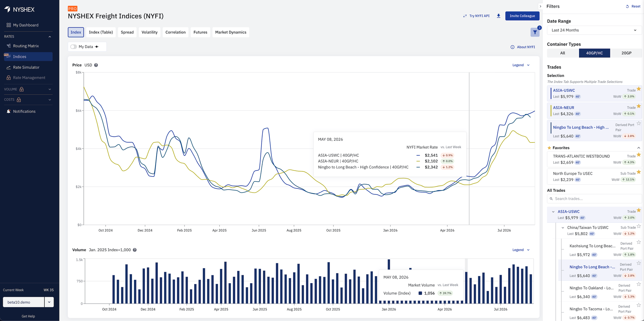The height and width of the screenshot is (321, 644).
Task: Select the All container type
Action: 563,53
